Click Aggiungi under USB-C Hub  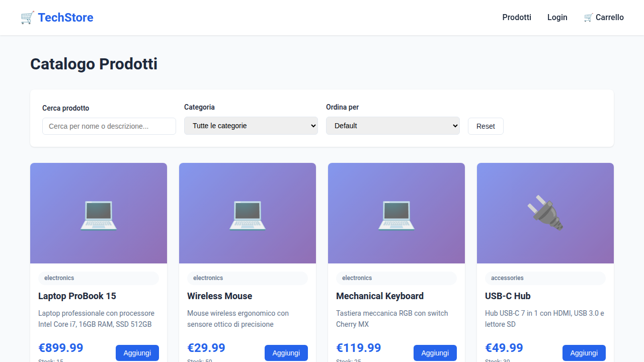(584, 353)
